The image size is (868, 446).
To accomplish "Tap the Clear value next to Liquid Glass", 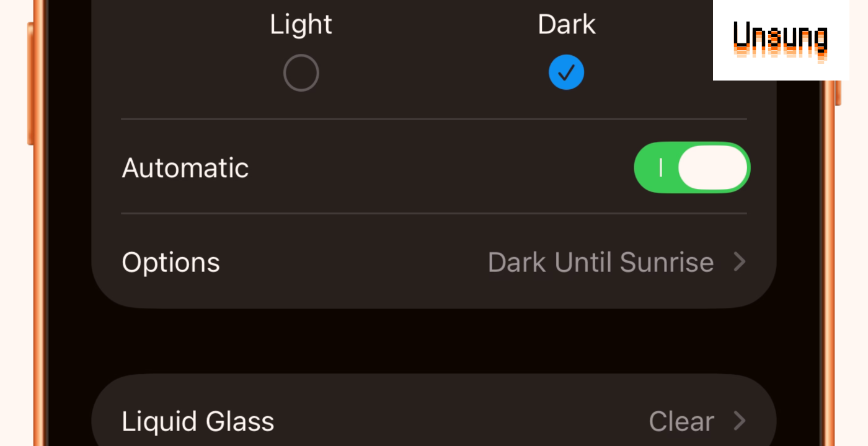I will pos(681,421).
